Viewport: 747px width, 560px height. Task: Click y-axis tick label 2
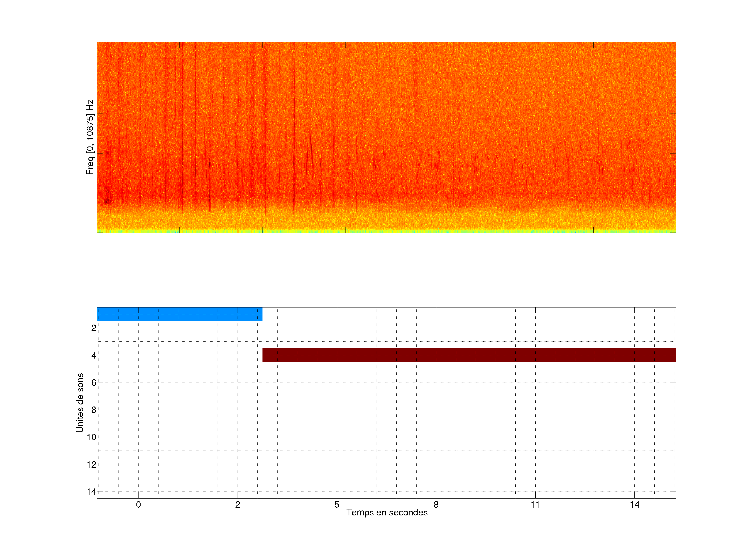click(94, 328)
